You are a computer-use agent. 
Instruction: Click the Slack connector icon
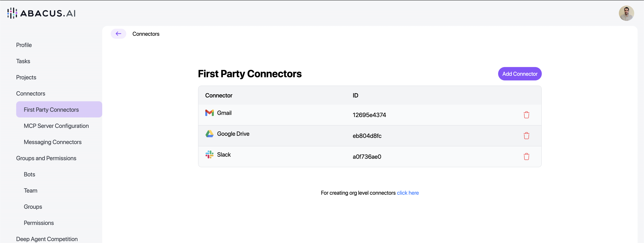209,155
